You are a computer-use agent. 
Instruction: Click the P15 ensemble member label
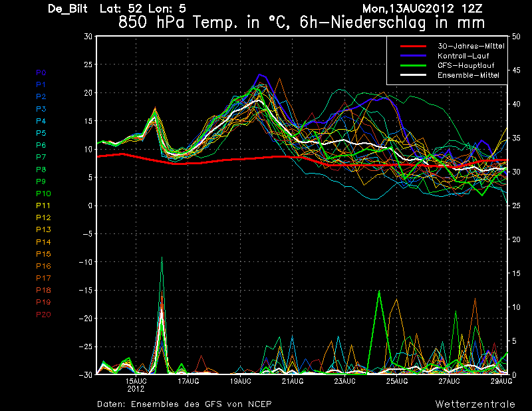pos(43,254)
